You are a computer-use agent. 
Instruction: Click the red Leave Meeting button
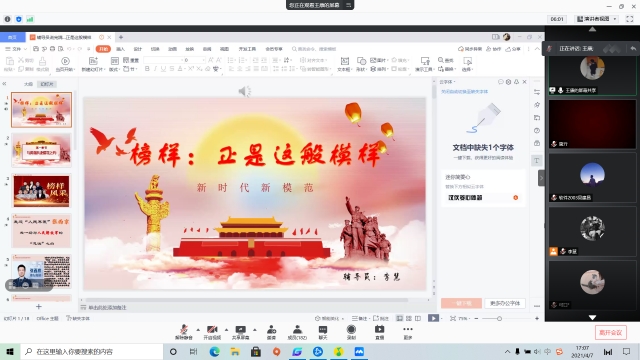[611, 332]
